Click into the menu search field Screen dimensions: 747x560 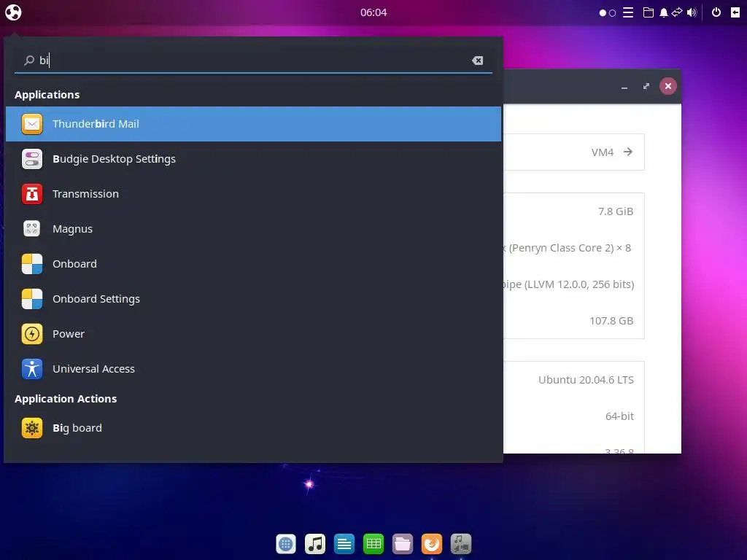[x=253, y=61]
